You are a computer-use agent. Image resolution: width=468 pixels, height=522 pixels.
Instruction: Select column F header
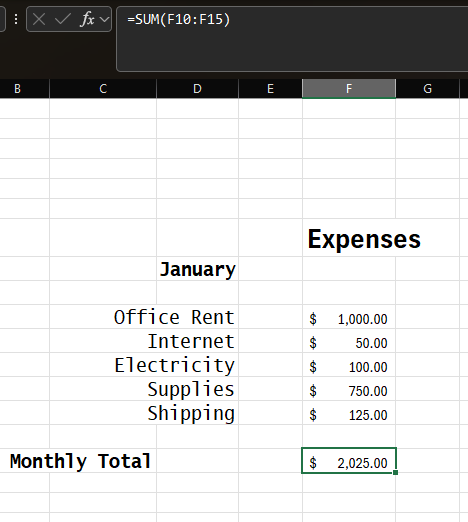coord(349,89)
